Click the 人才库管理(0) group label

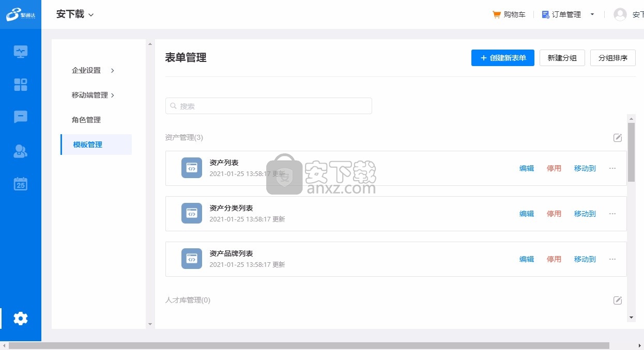(188, 300)
